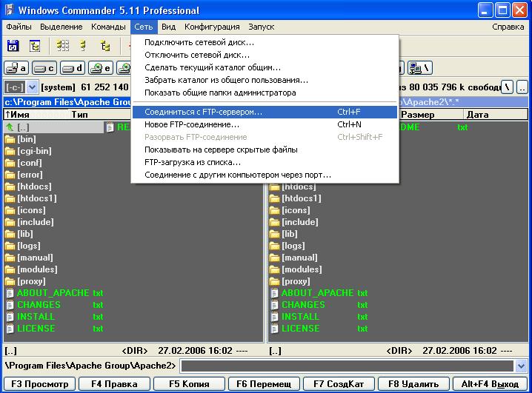The height and width of the screenshot is (393, 532).
Task: Click the F8 Удалить button
Action: (x=413, y=384)
